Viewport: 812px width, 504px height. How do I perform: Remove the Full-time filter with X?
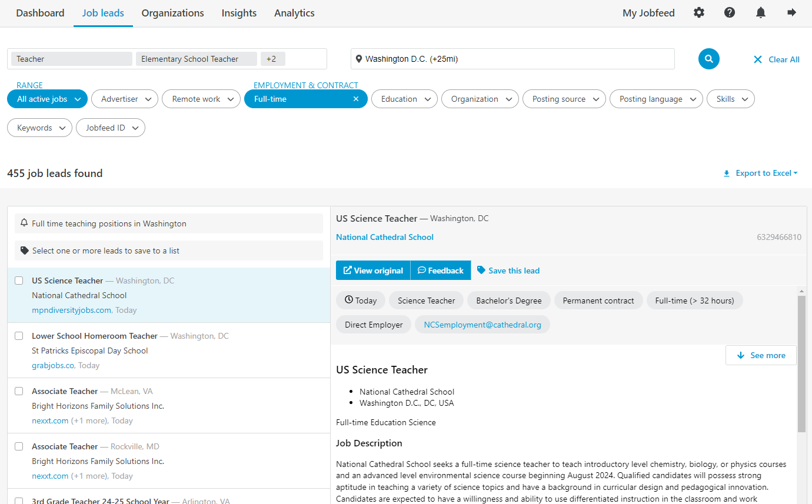click(355, 99)
